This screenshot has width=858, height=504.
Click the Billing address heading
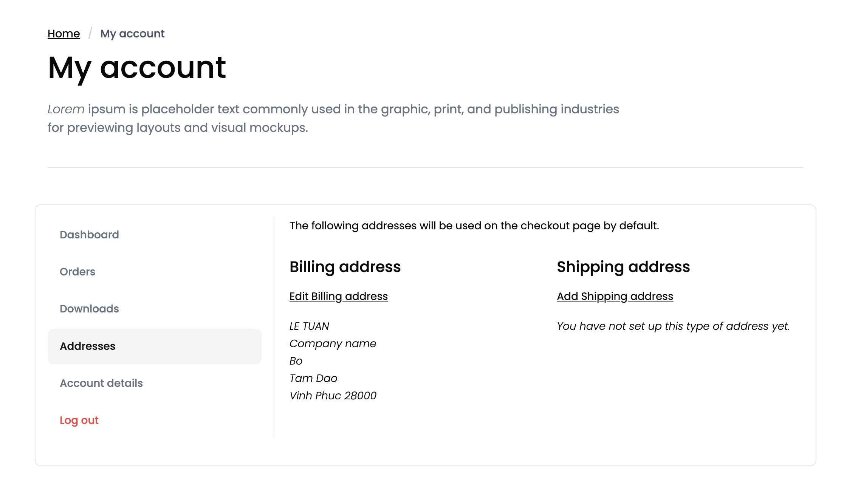[x=345, y=267]
